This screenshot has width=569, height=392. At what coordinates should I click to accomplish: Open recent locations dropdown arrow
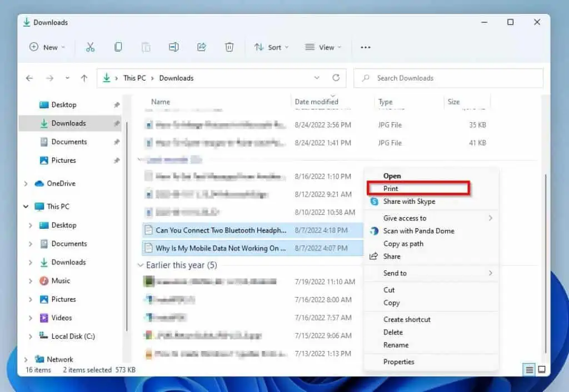click(67, 78)
